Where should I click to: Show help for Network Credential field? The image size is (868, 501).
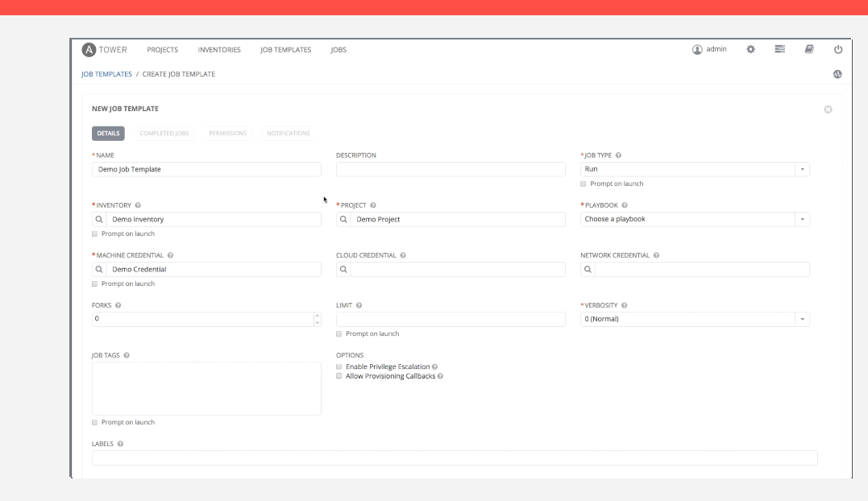pos(656,255)
